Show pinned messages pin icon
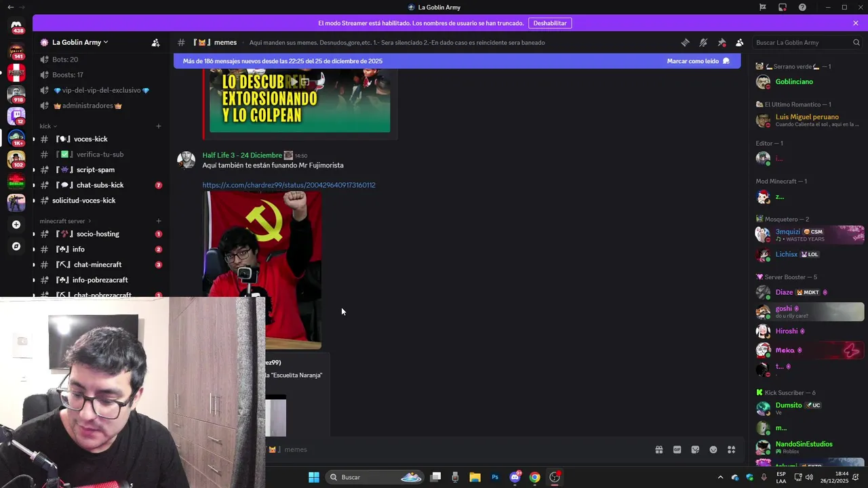The image size is (868, 488). (722, 42)
